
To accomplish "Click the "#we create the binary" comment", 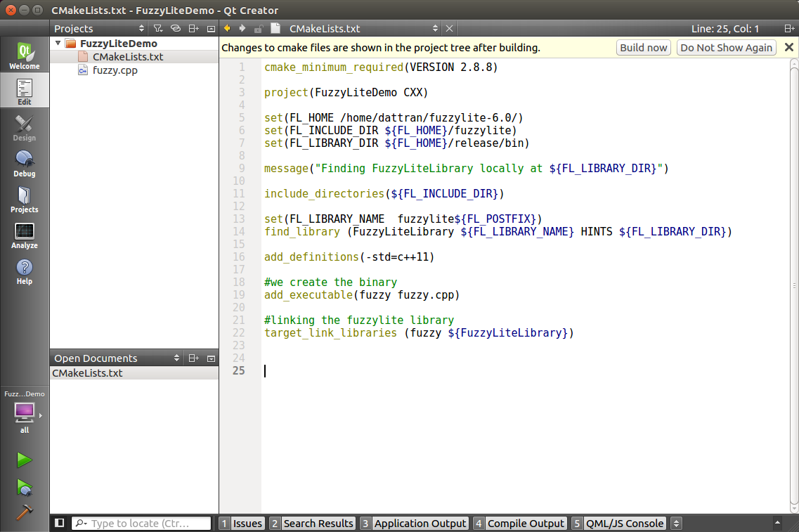I will (x=330, y=283).
